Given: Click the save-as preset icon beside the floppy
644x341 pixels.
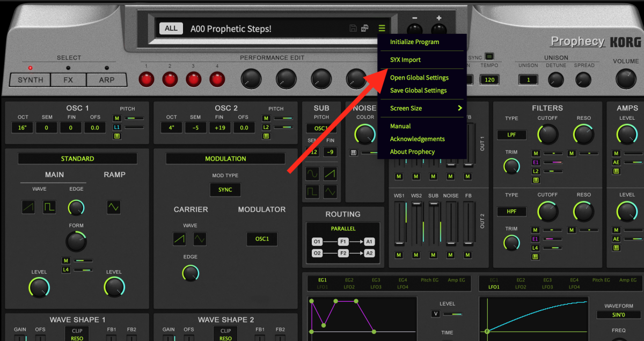Looking at the screenshot, I should tap(365, 28).
